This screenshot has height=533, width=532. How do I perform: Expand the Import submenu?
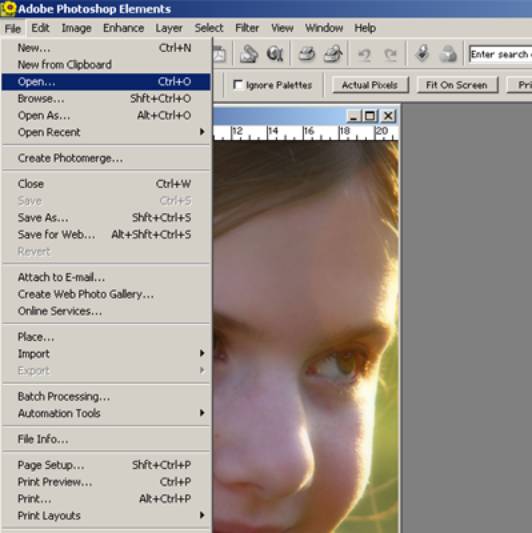[105, 354]
